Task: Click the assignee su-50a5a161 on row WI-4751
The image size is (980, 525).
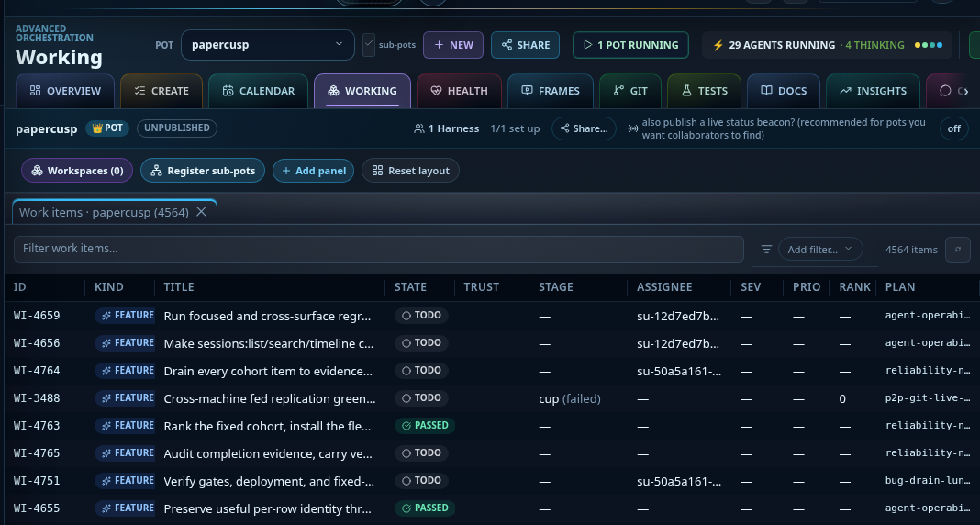Action: 679,481
